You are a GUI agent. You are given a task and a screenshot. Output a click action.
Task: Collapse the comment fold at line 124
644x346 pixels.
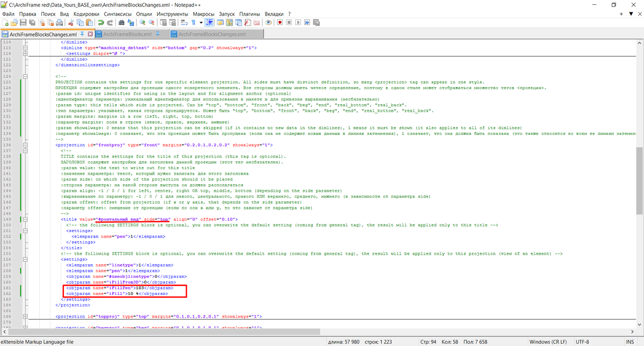tap(25, 77)
